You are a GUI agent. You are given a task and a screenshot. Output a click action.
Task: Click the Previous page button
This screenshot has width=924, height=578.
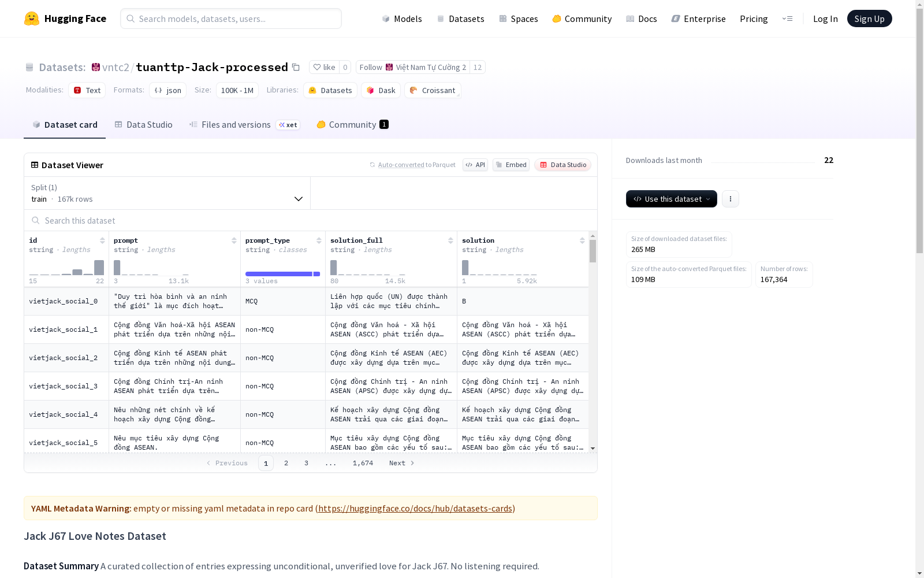227,463
